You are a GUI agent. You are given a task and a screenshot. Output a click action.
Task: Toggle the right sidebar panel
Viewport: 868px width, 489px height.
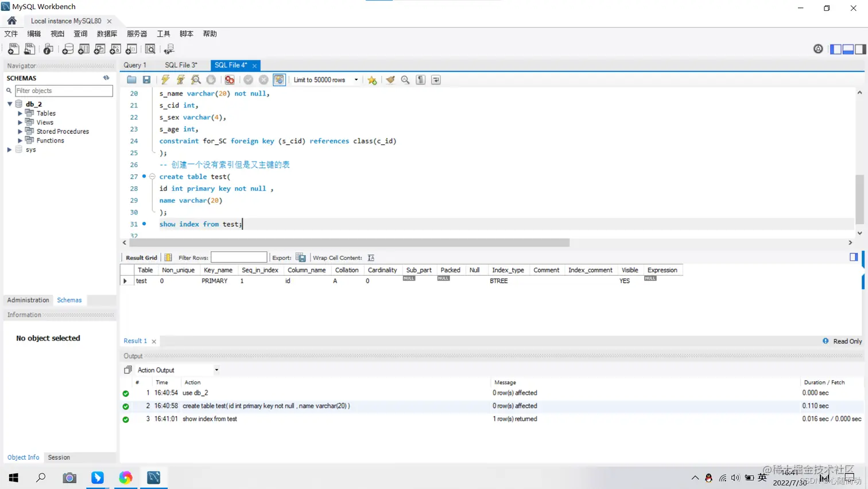(x=860, y=49)
